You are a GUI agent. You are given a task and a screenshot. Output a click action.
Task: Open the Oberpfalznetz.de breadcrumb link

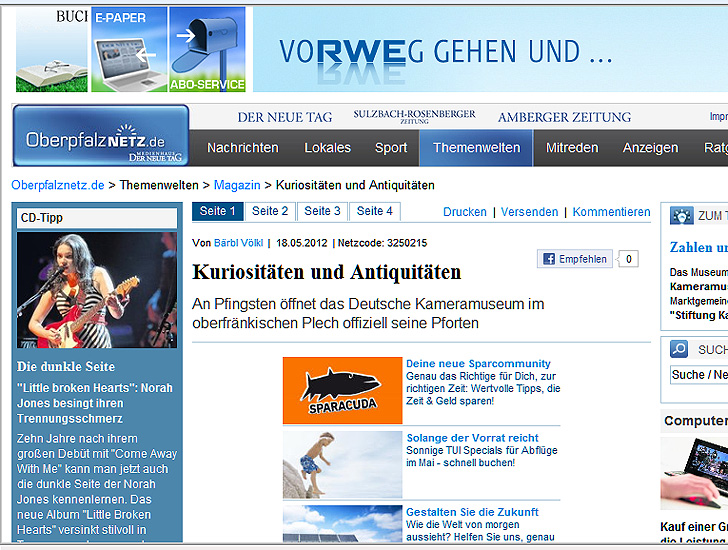click(x=58, y=185)
